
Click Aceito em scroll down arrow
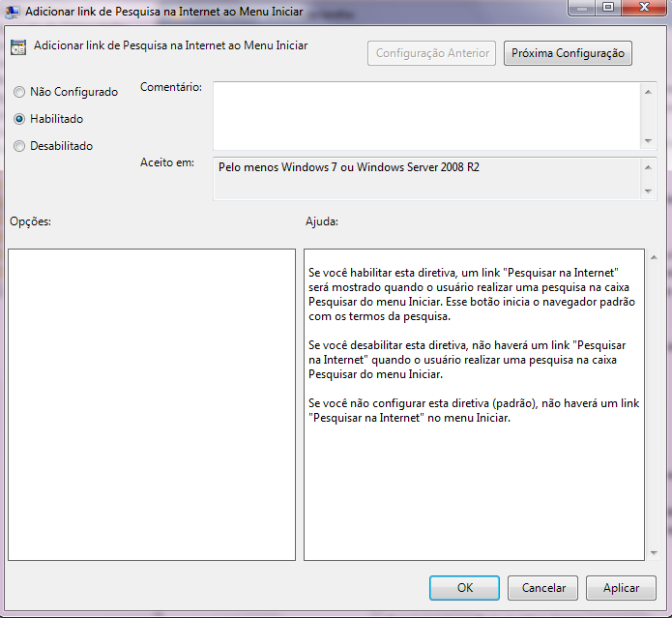(x=648, y=191)
